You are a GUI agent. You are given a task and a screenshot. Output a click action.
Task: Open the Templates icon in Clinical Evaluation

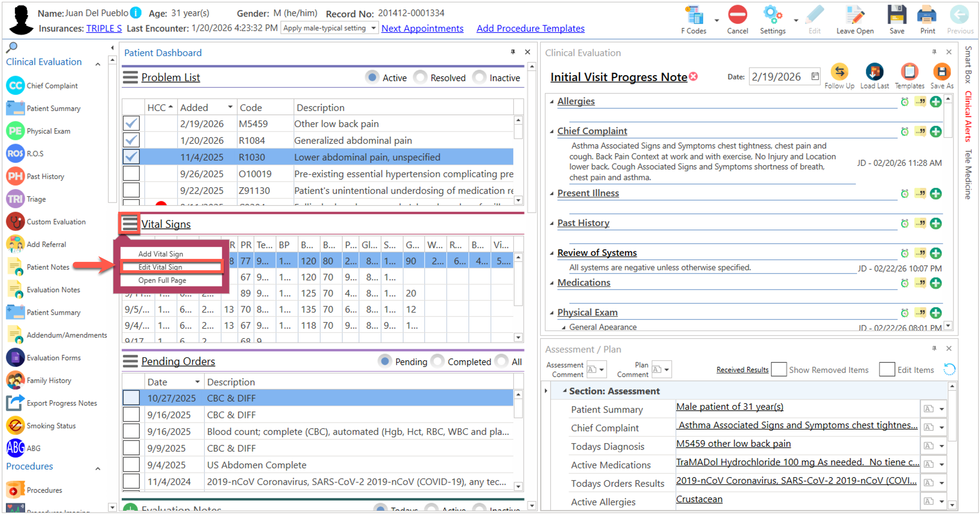pos(909,72)
